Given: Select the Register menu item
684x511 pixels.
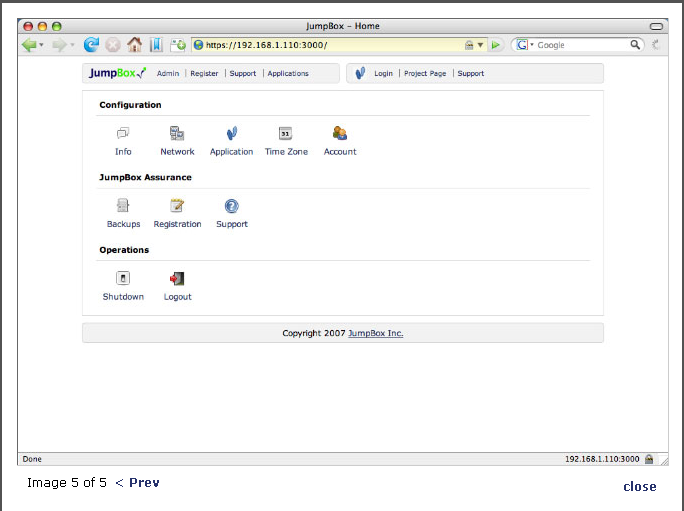Looking at the screenshot, I should (204, 73).
